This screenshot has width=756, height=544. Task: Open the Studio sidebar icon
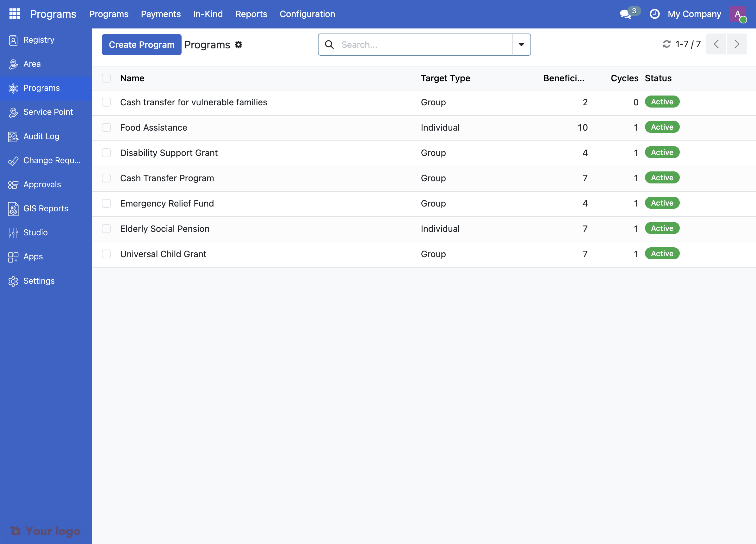pyautogui.click(x=13, y=233)
